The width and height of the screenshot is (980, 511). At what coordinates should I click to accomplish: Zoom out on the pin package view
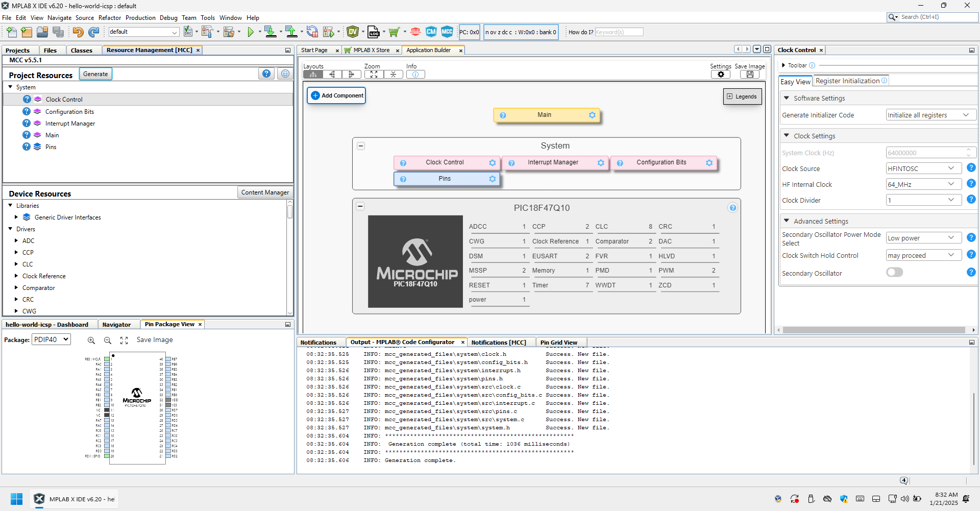tap(108, 340)
